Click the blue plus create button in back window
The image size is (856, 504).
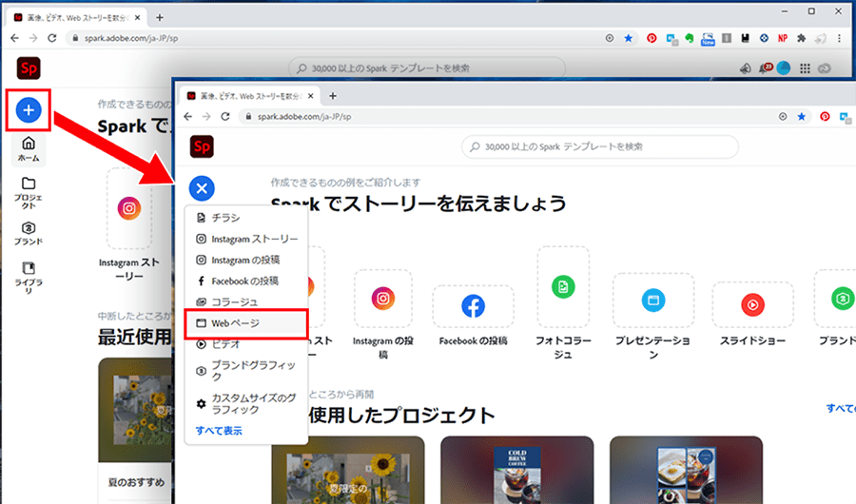coord(29,110)
